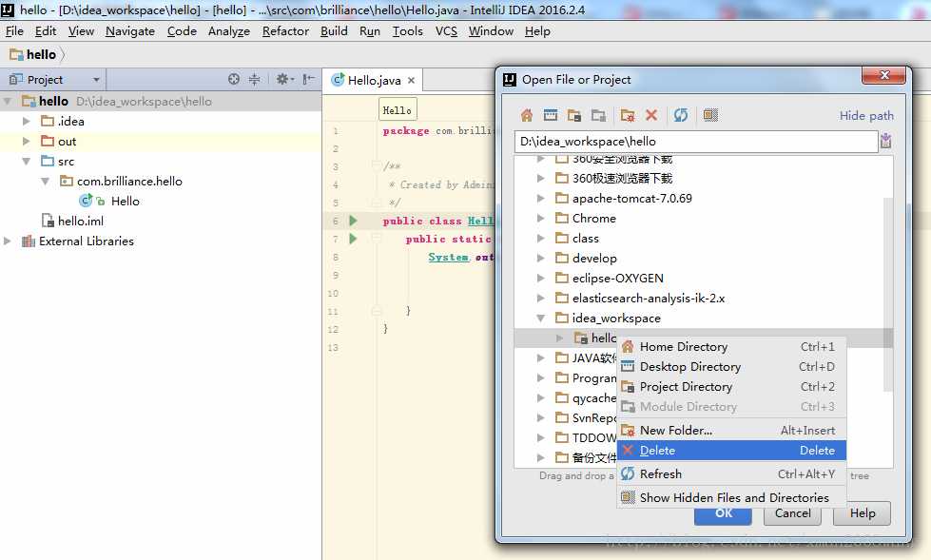The width and height of the screenshot is (931, 560).
Task: Go to Home Directory via dialog toolbar icon
Action: point(527,115)
